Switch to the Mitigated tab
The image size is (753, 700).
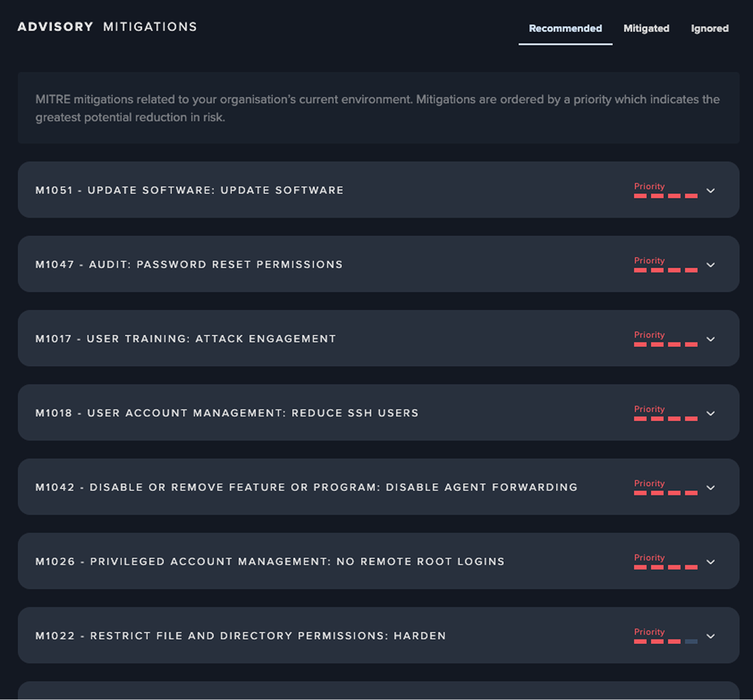[646, 28]
